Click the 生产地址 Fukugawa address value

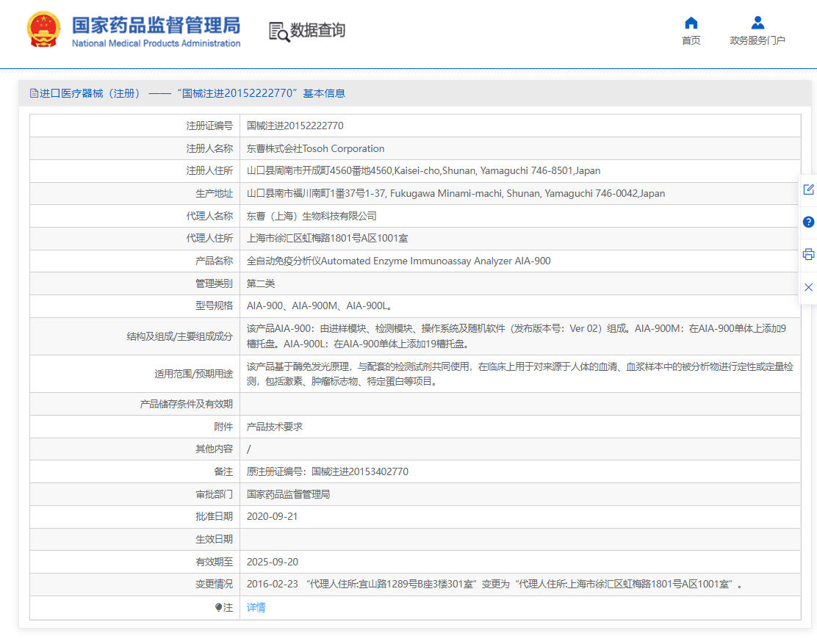pos(456,193)
